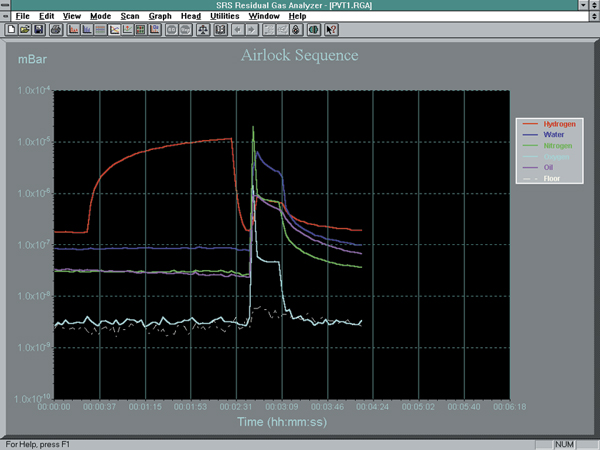Click the 00:00:37 time axis tick

click(99, 406)
